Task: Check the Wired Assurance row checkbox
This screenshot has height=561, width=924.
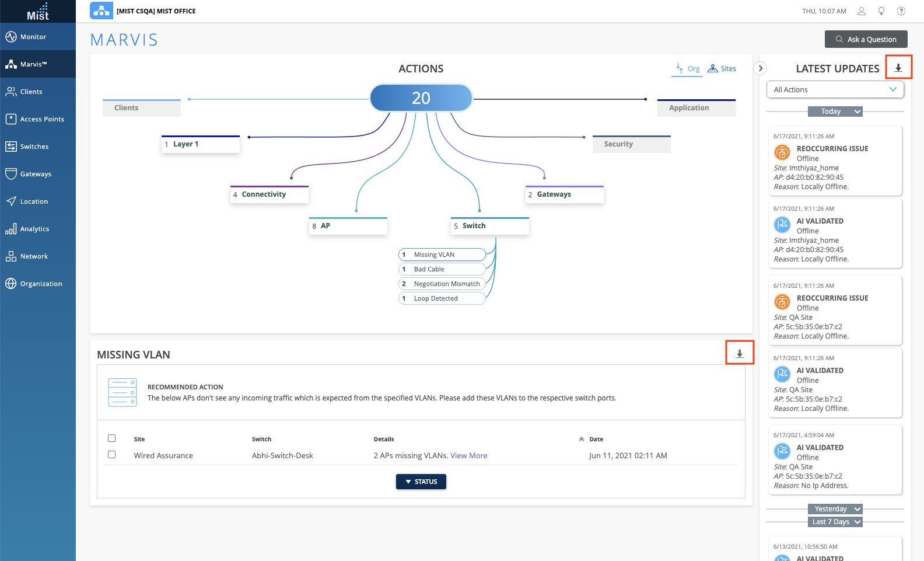Action: [112, 455]
